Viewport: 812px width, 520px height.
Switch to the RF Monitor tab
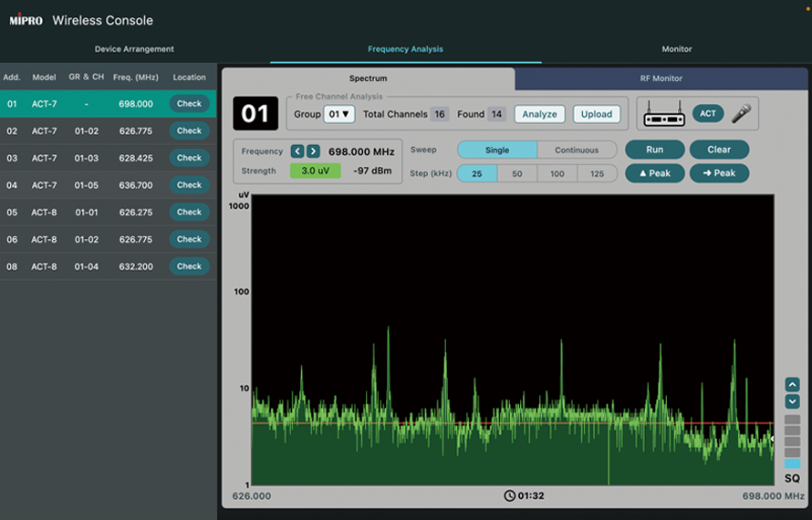(x=661, y=78)
